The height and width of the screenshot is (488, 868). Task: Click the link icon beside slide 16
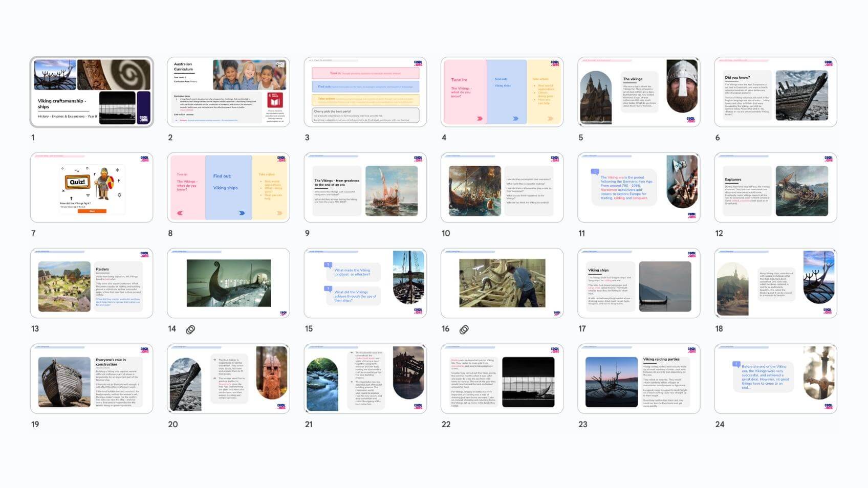point(464,330)
